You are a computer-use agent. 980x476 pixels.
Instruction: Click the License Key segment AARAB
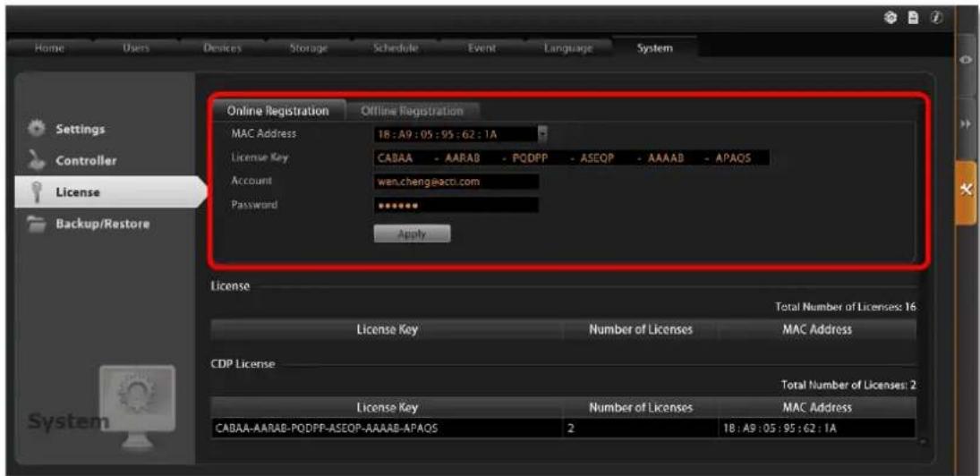pyautogui.click(x=463, y=158)
